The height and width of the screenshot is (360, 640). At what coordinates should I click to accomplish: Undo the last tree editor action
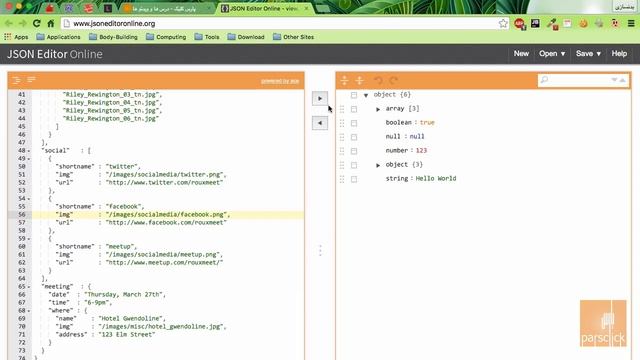[378, 80]
